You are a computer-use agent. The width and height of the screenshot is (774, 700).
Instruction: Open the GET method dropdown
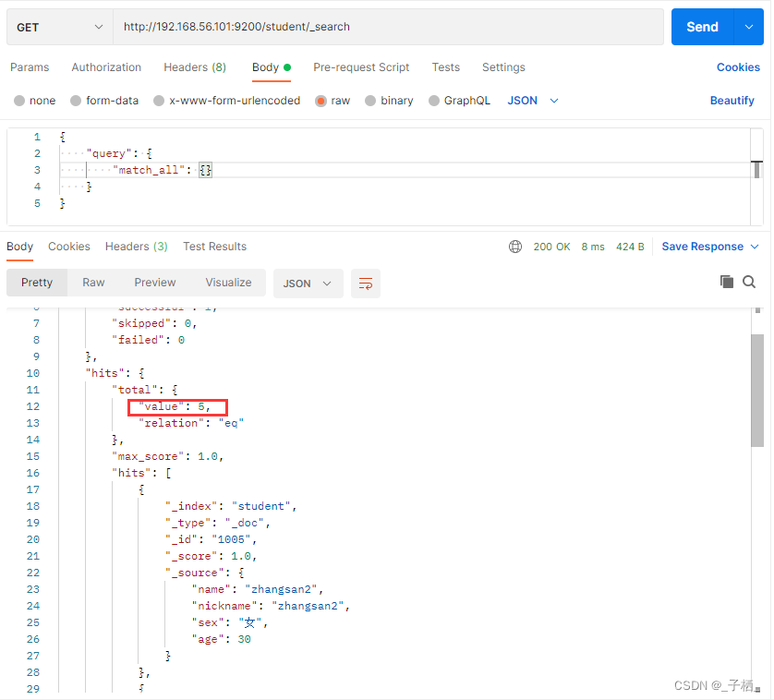click(60, 27)
